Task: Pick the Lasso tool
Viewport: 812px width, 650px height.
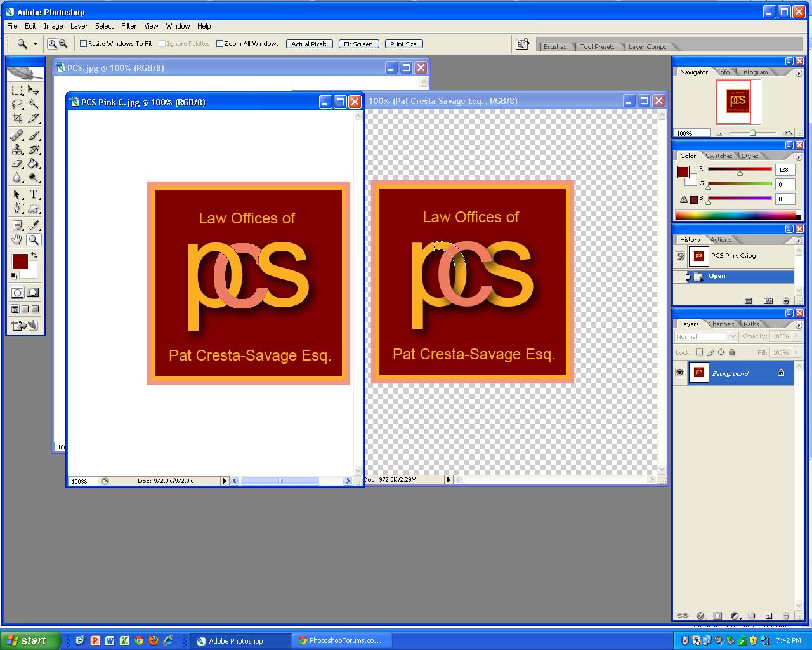Action: 17,104
